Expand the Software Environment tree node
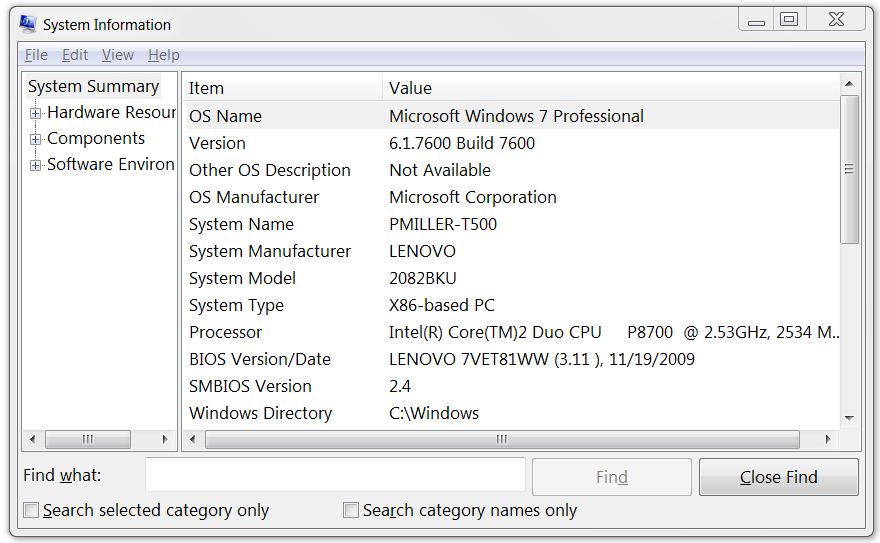Image resolution: width=880 pixels, height=543 pixels. coord(36,165)
